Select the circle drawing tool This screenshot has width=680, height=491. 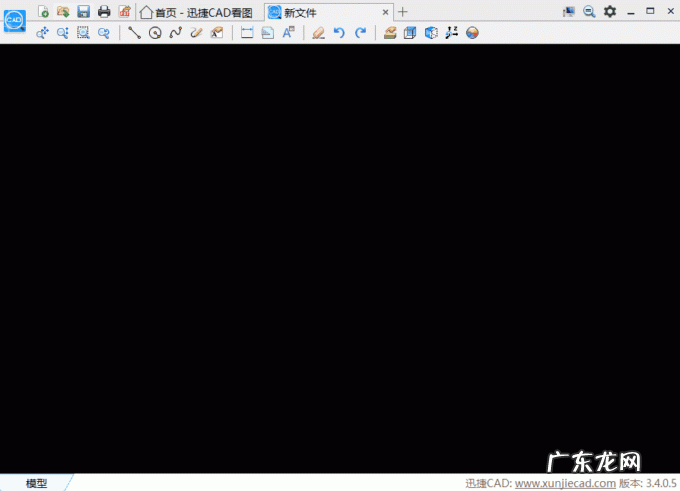coord(155,33)
